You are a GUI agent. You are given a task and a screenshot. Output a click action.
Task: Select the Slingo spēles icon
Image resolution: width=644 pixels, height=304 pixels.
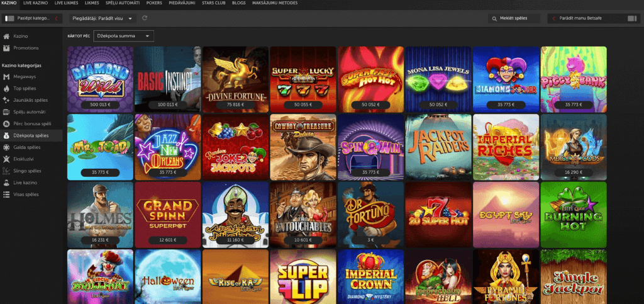[x=6, y=171]
